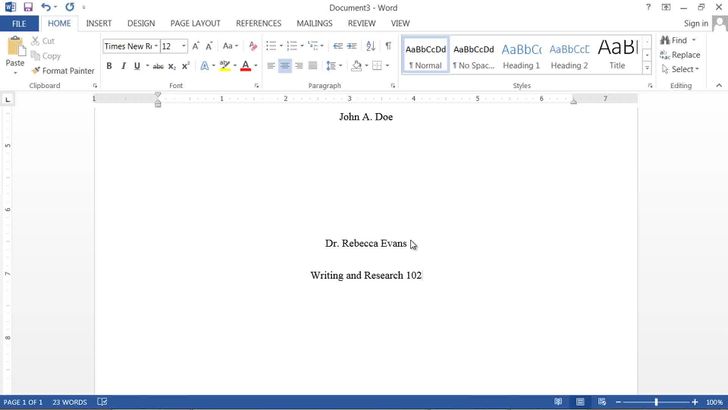Align text to the left
The image size is (728, 410).
(271, 66)
